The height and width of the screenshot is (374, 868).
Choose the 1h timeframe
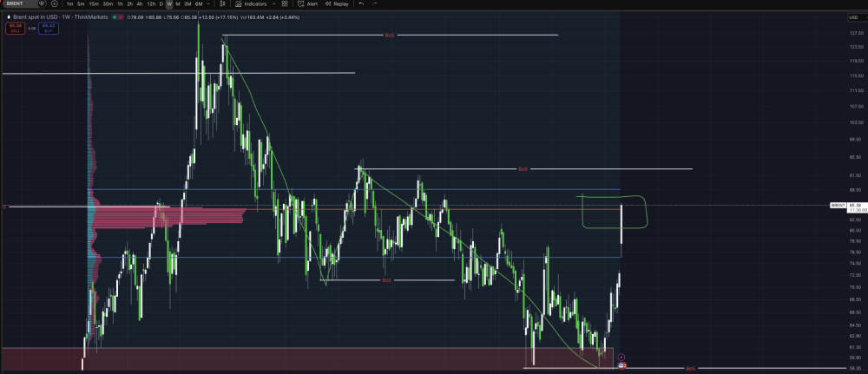click(x=120, y=3)
